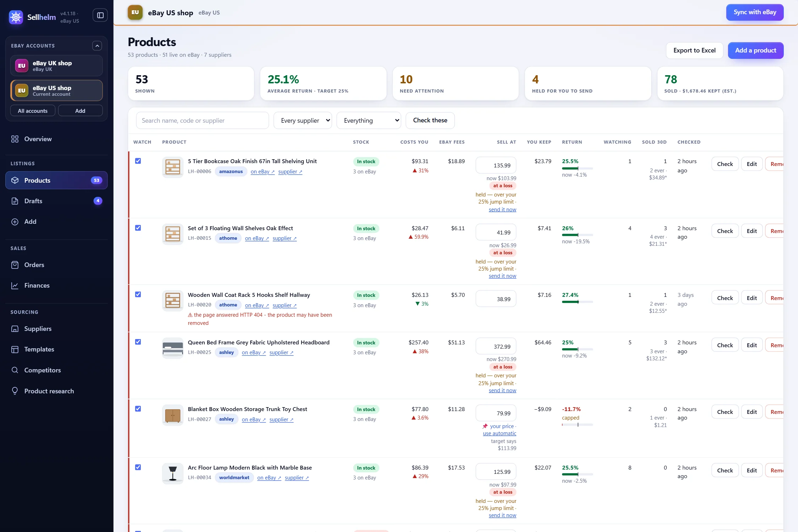798x532 pixels.
Task: Click use automatic link for Blanket Box
Action: click(500, 433)
